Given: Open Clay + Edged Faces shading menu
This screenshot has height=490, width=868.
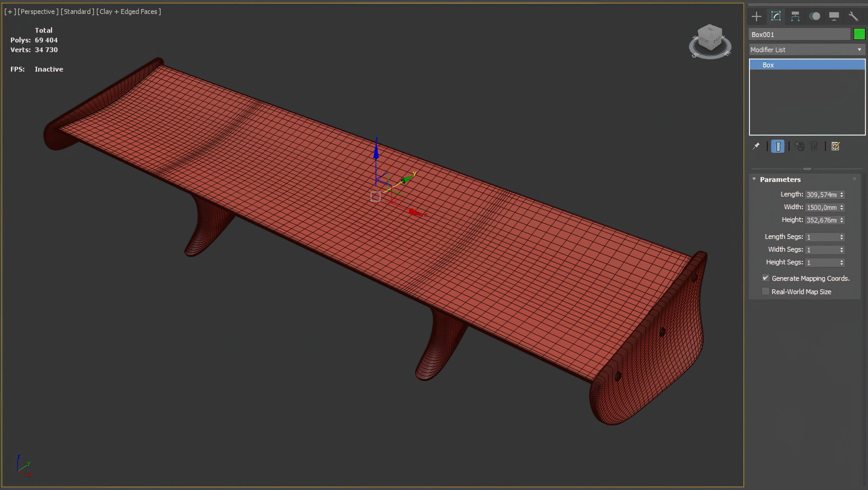Looking at the screenshot, I should 128,11.
